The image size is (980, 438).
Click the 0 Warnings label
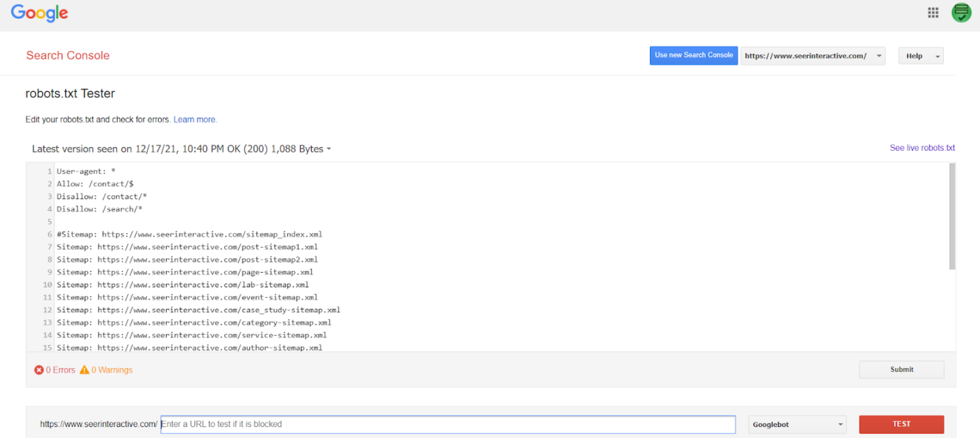[112, 369]
